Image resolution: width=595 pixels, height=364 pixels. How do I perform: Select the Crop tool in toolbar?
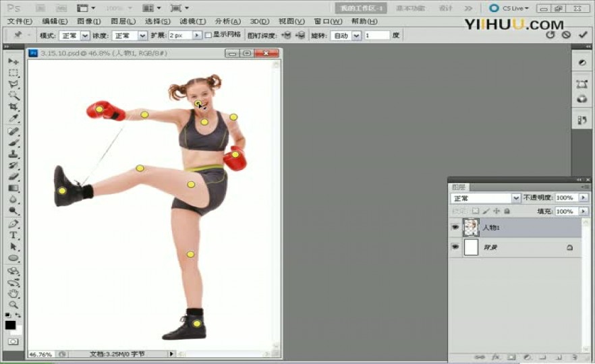tap(13, 107)
